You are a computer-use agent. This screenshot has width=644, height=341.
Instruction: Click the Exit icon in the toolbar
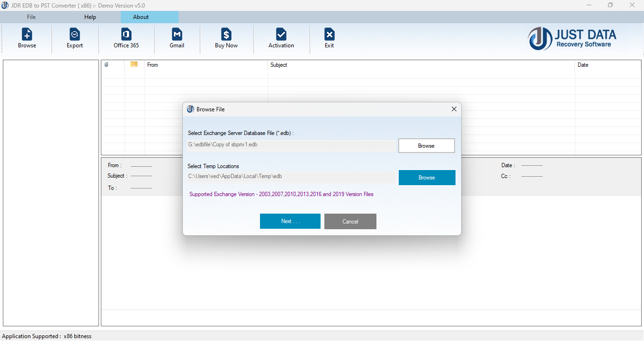[329, 38]
